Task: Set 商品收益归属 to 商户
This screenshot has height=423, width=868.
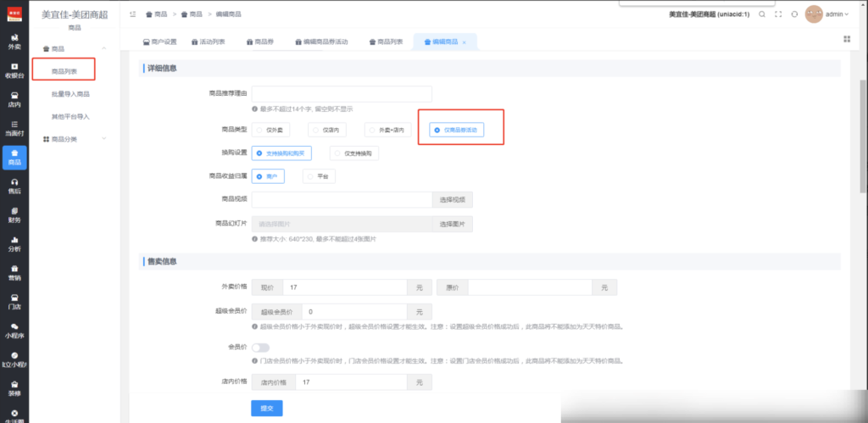Action: 268,176
